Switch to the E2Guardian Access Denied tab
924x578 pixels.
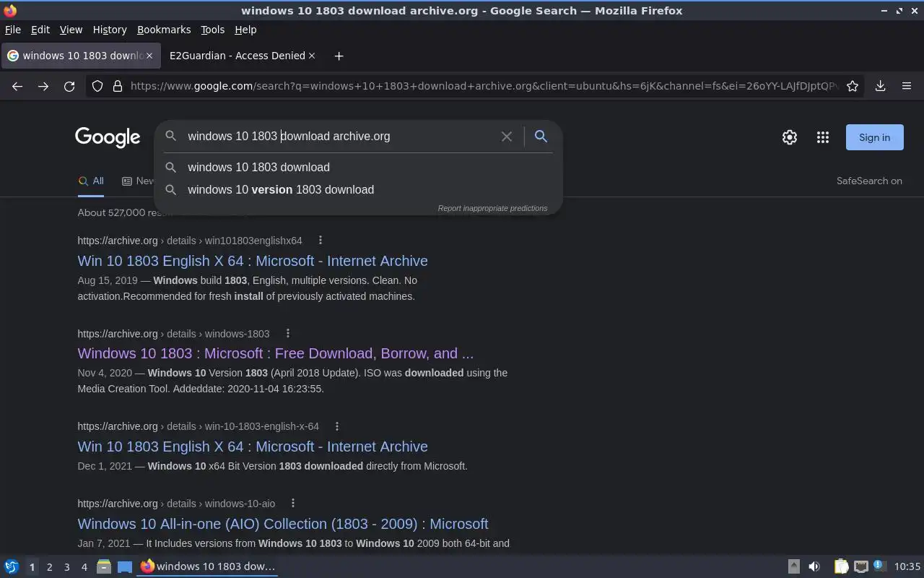pos(243,56)
